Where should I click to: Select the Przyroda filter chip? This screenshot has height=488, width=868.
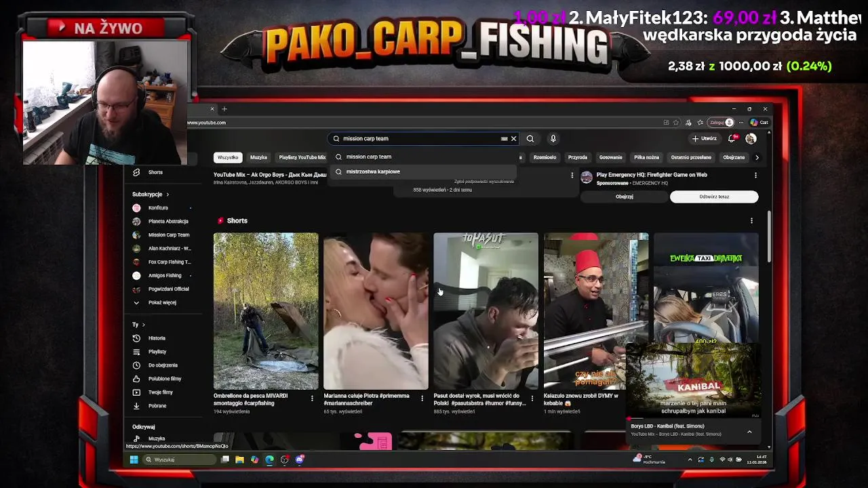tap(578, 157)
